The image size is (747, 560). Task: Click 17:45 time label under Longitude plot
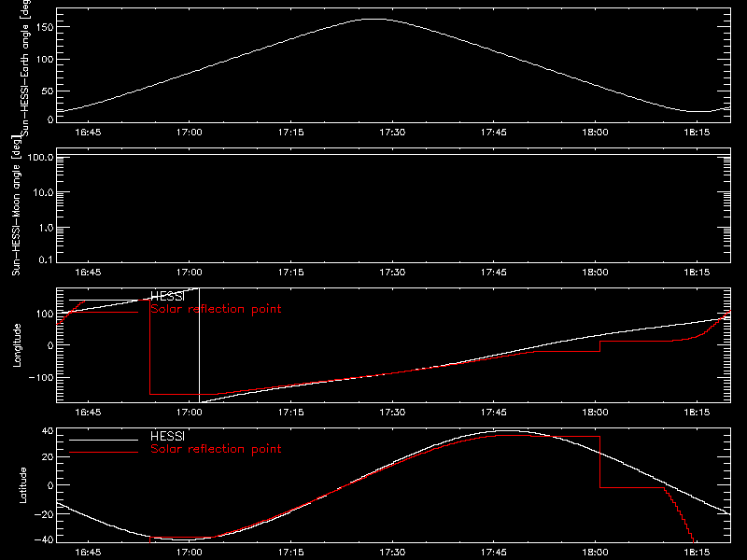[x=494, y=412]
